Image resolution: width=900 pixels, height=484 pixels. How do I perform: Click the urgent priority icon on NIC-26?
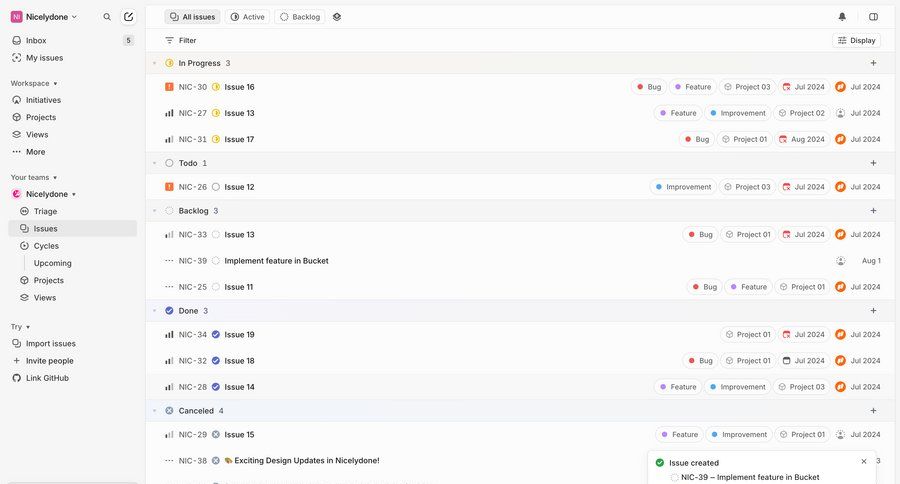(x=169, y=187)
